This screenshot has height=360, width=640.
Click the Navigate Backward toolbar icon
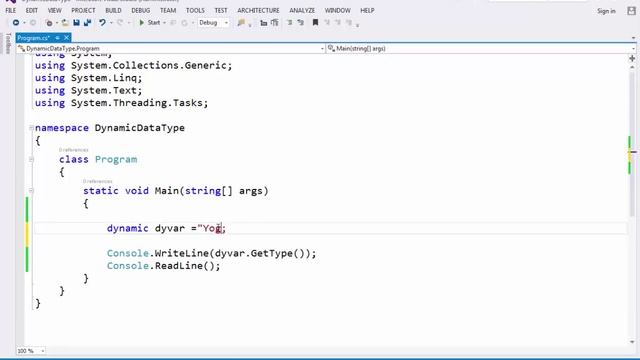coord(16,23)
